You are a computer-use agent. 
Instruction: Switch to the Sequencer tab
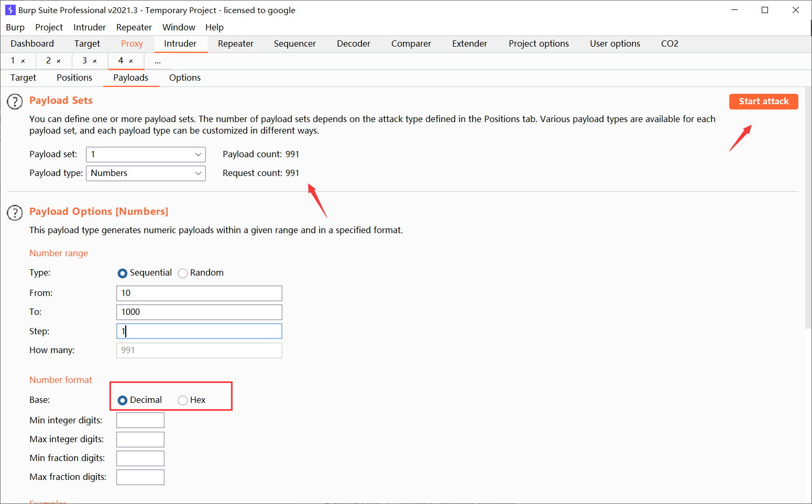(295, 44)
